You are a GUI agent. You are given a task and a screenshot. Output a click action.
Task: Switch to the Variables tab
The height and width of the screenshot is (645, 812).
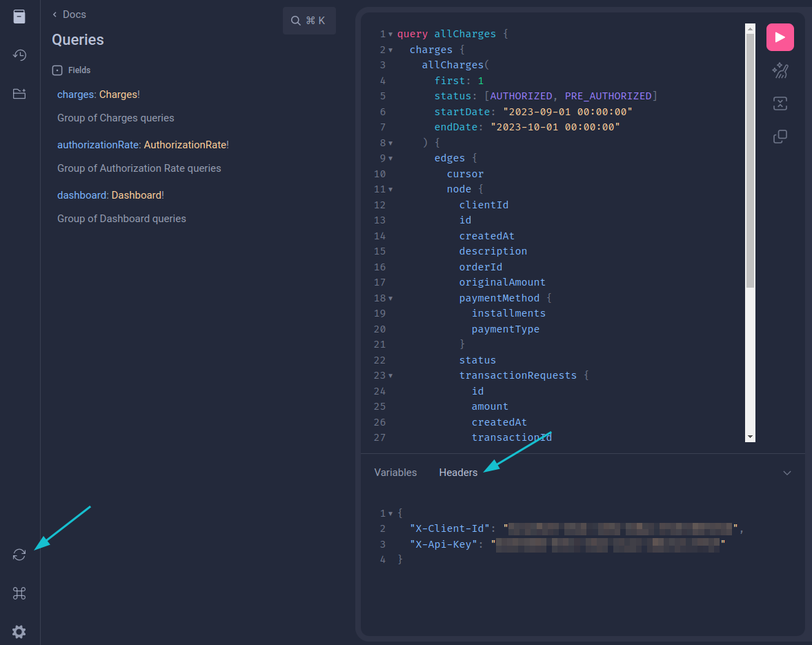[x=395, y=473]
